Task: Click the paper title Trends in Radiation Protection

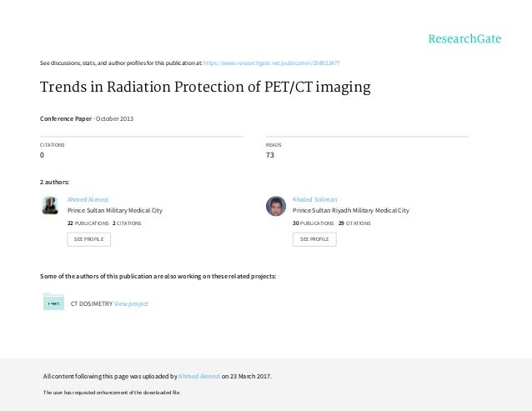Action: [x=205, y=88]
